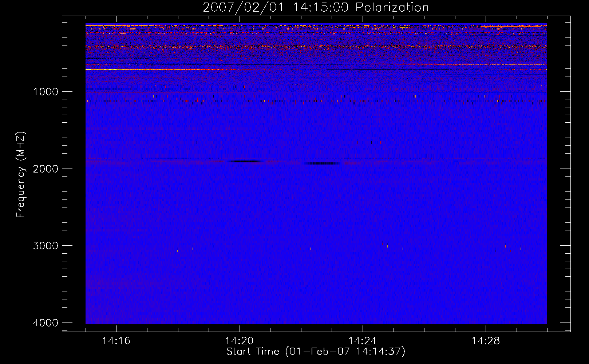Click the "Frequency (MHZ)" axis label

(21, 175)
